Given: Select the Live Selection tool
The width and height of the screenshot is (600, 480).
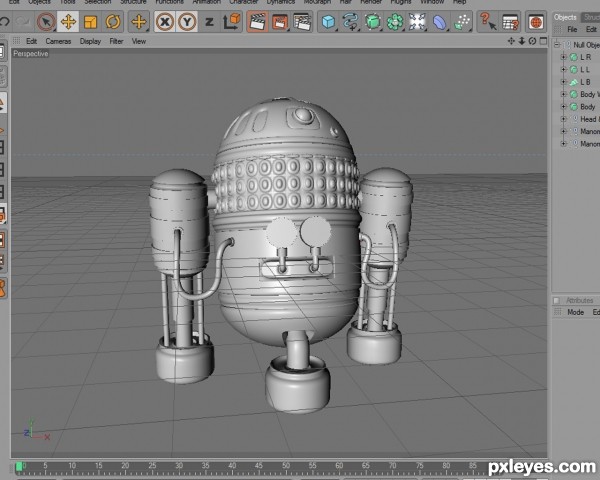Looking at the screenshot, I should point(46,22).
